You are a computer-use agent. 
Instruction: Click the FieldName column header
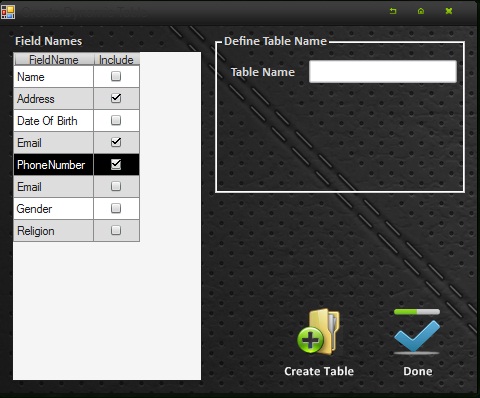tap(54, 60)
